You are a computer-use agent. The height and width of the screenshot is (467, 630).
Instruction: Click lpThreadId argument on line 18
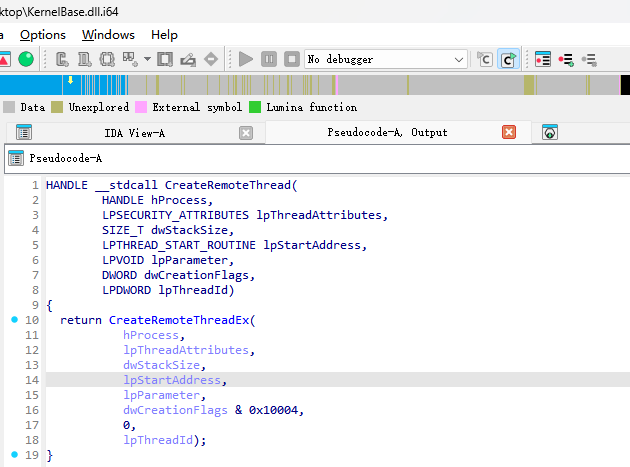(x=158, y=440)
